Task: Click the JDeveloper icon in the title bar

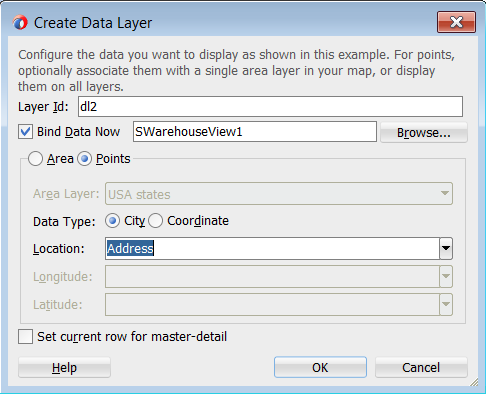Action: click(20, 23)
